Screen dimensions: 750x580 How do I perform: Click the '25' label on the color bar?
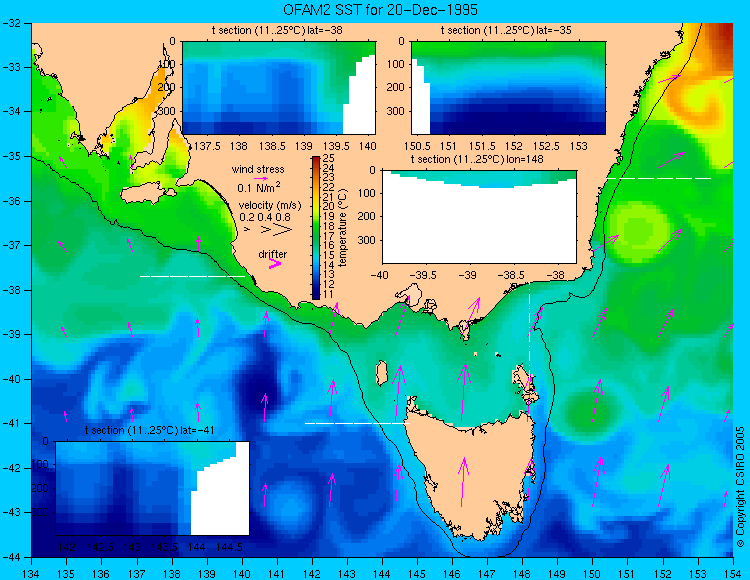coord(328,158)
